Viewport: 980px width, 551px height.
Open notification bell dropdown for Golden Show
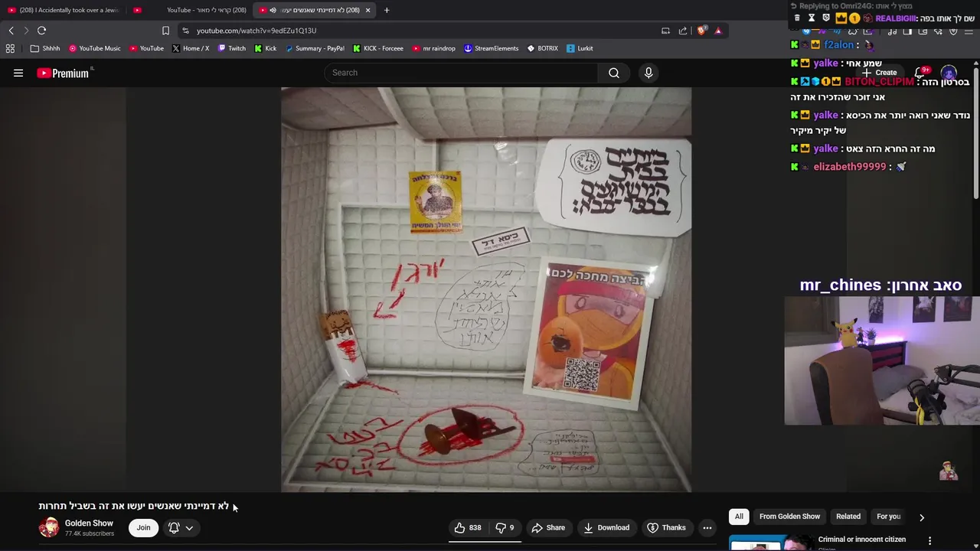coord(181,527)
